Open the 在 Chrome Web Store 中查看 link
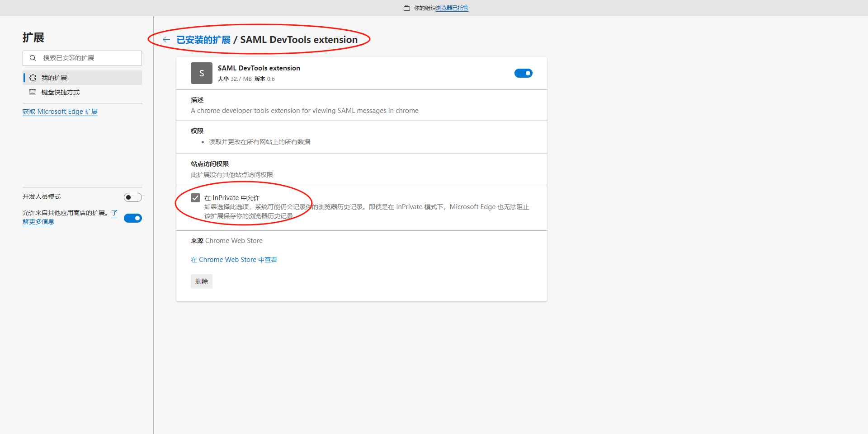The width and height of the screenshot is (868, 434). (x=234, y=259)
